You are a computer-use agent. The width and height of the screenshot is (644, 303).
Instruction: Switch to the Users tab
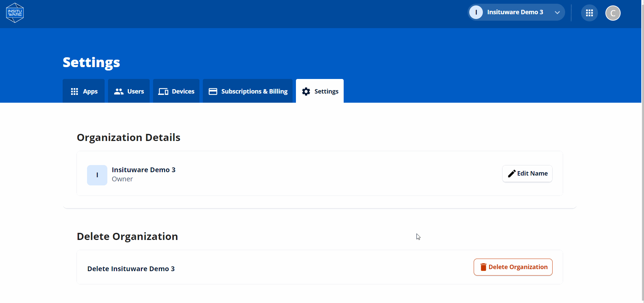[129, 91]
